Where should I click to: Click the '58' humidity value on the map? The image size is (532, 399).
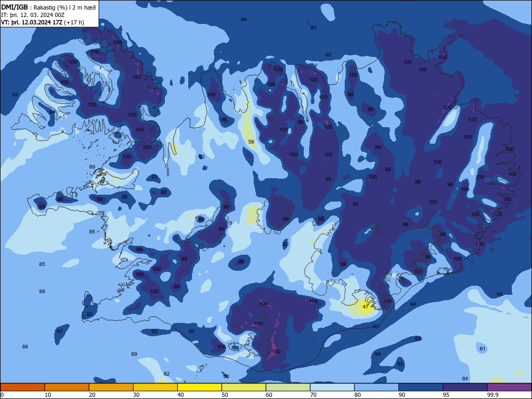pos(251,142)
